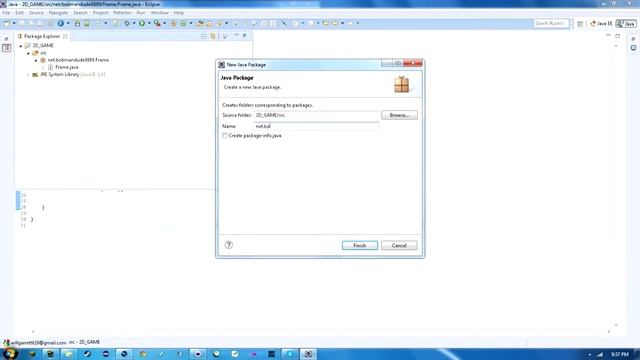
Task: Select the Package Explorer tab
Action: pyautogui.click(x=42, y=36)
